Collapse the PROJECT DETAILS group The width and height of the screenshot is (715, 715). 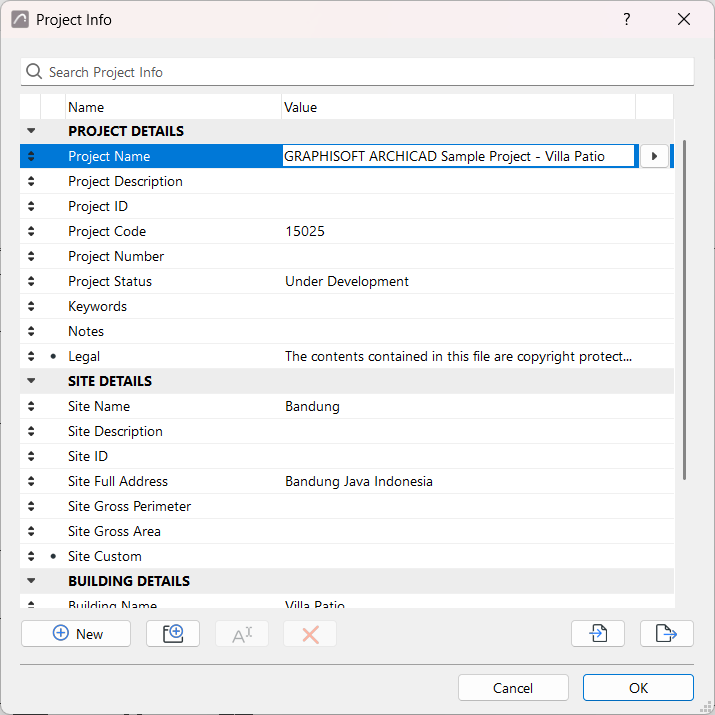point(31,131)
